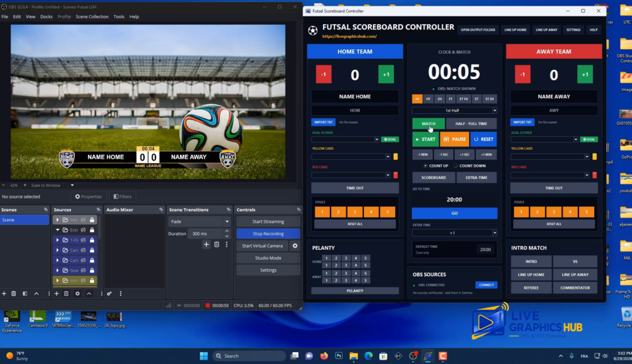
Task: Pop out the Controls dock with its float icon
Action: pos(299,210)
